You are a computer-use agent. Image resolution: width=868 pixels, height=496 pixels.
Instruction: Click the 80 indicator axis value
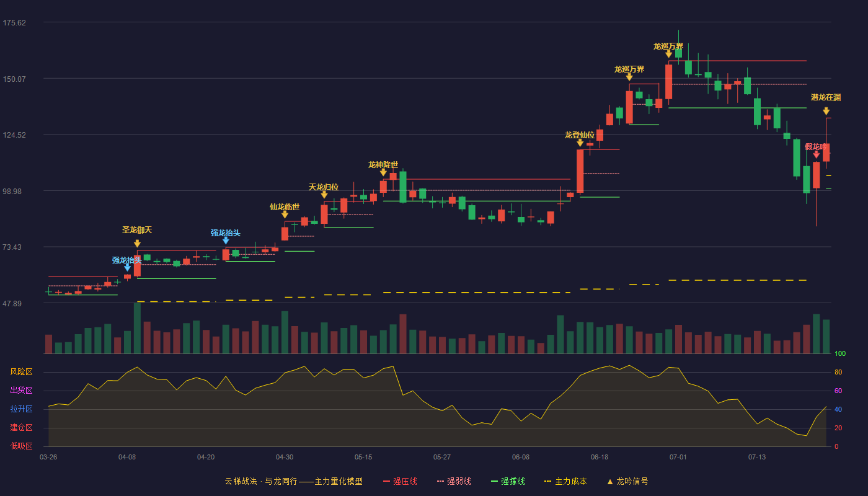tap(838, 372)
